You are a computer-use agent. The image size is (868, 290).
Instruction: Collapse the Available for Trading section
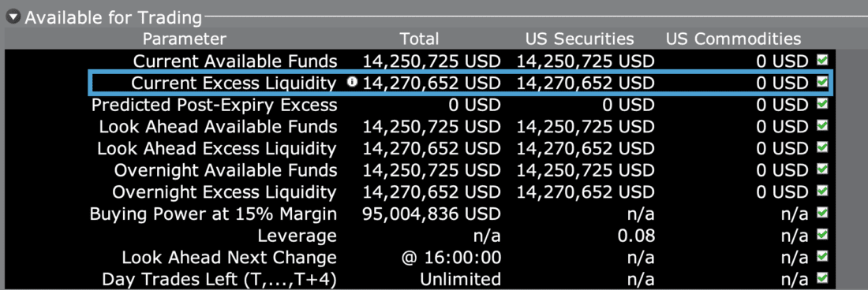tap(14, 17)
